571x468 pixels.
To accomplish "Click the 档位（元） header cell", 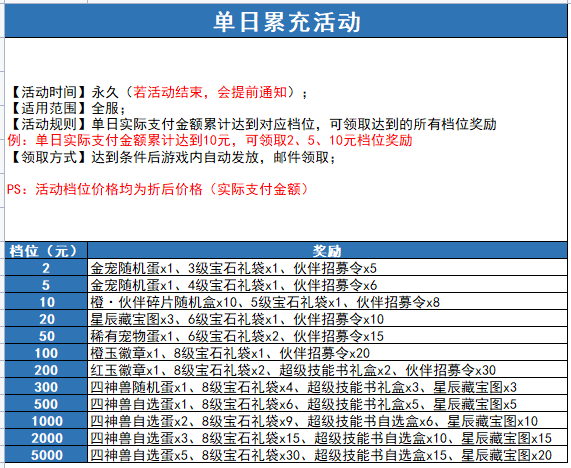I will click(46, 251).
